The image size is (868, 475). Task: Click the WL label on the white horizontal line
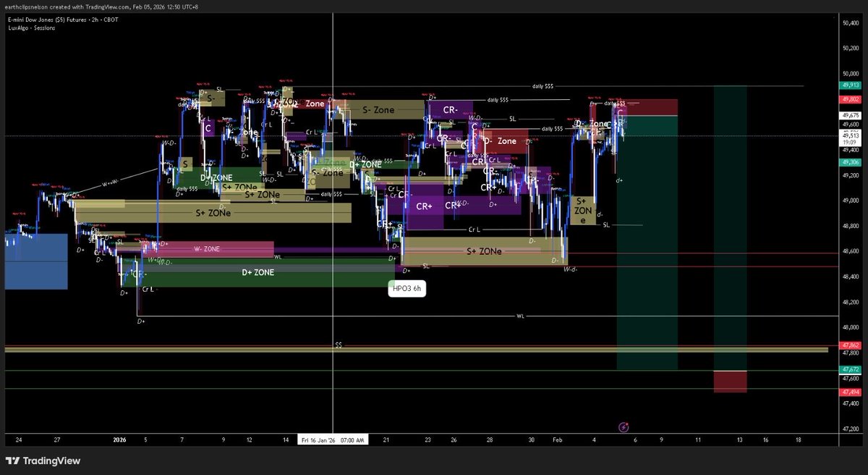pos(519,316)
